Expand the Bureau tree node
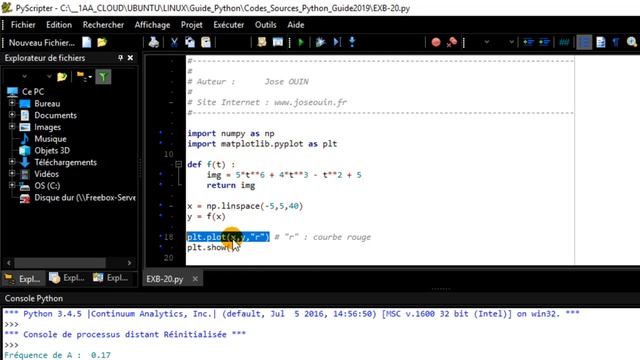Image resolution: width=640 pixels, height=360 pixels. click(12, 103)
